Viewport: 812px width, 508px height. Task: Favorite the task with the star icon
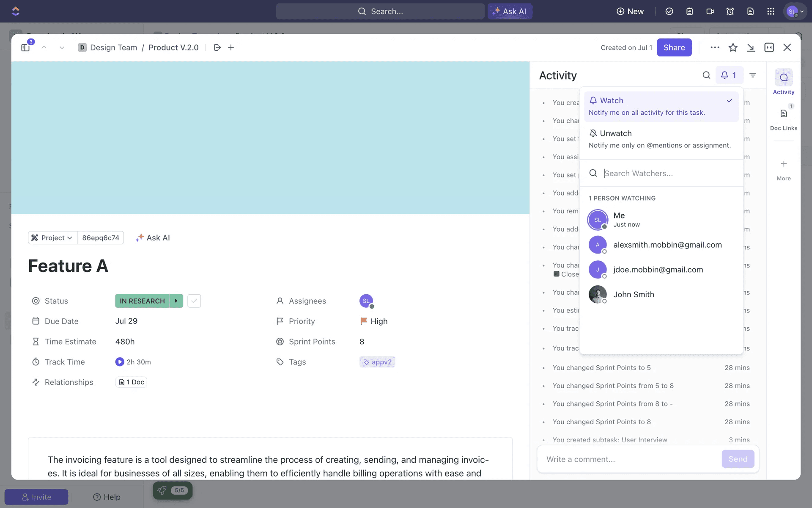coord(733,47)
